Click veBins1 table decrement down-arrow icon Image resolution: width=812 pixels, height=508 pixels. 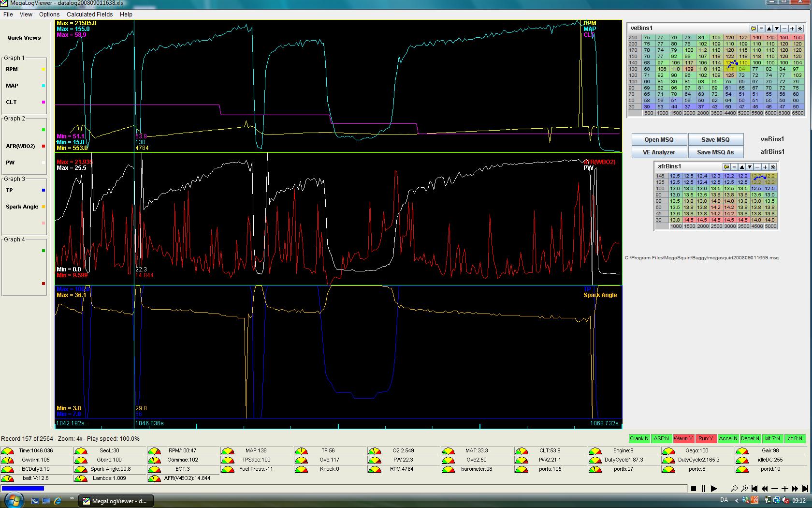click(x=777, y=29)
